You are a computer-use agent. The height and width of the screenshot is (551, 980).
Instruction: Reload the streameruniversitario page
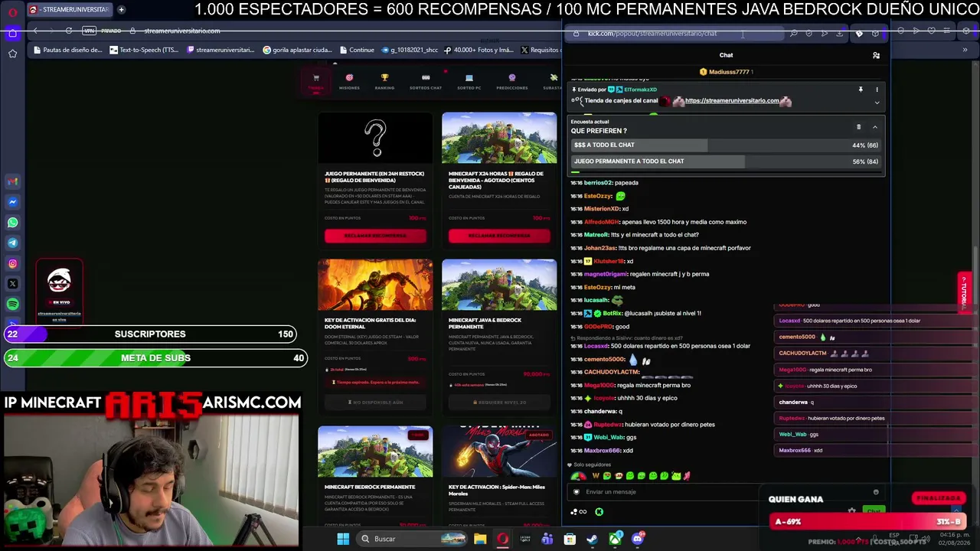pos(69,31)
